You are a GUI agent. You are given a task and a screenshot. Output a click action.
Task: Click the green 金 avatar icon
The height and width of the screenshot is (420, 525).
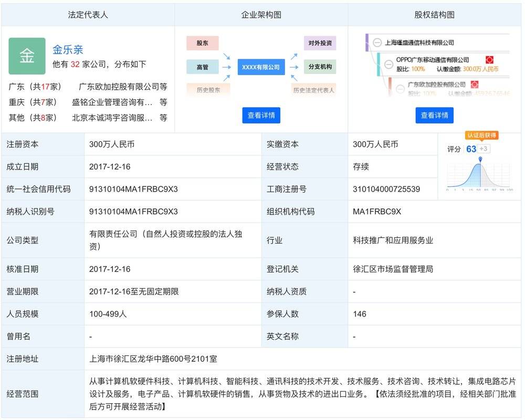(27, 56)
